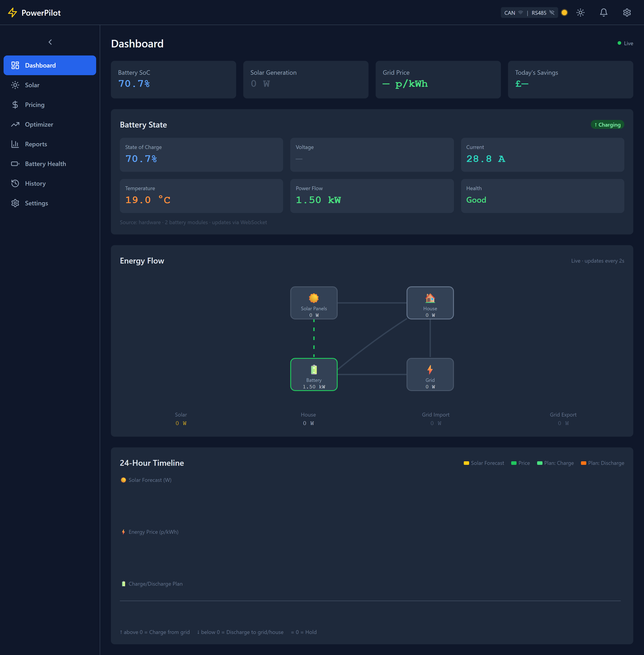Open History from the sidebar
This screenshot has width=644, height=655.
point(50,183)
